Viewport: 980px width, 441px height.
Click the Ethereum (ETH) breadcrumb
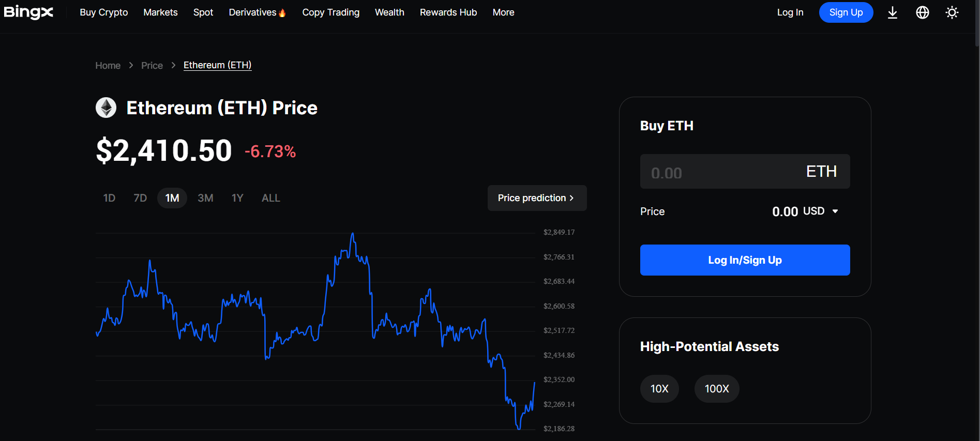(218, 65)
